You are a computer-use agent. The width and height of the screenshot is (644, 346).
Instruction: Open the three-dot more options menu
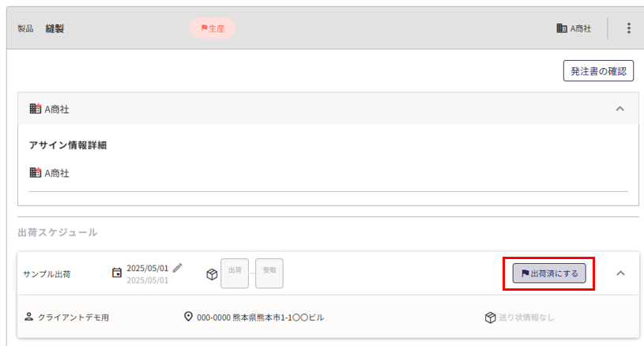pos(628,28)
